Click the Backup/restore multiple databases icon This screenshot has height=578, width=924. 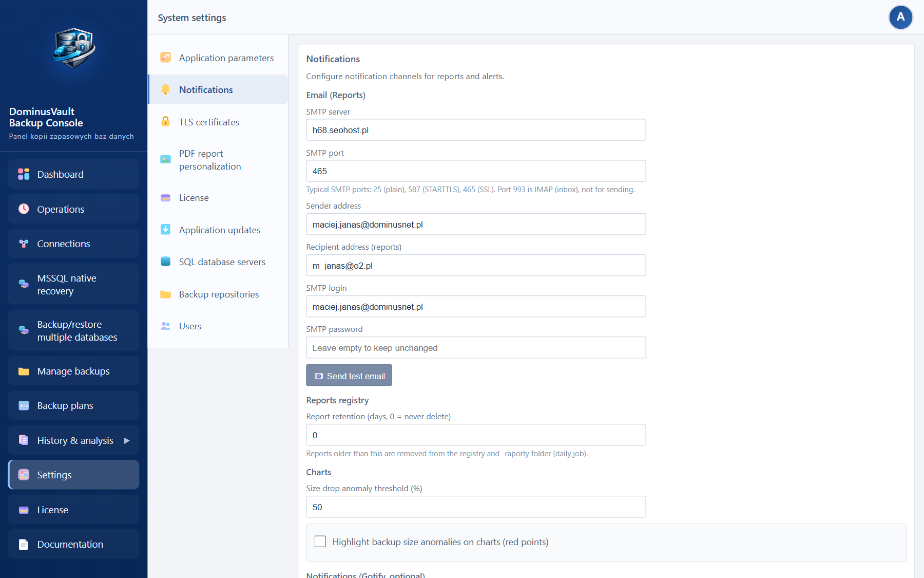point(24,330)
